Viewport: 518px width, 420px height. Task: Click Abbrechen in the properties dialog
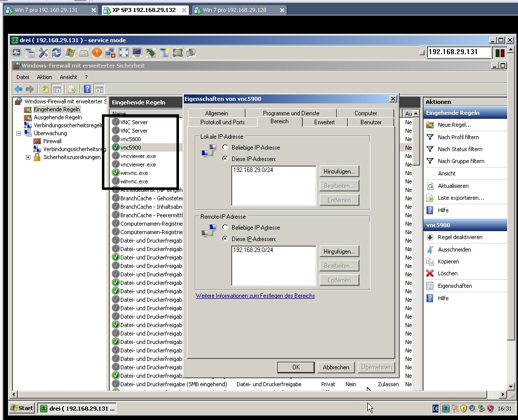click(x=336, y=367)
